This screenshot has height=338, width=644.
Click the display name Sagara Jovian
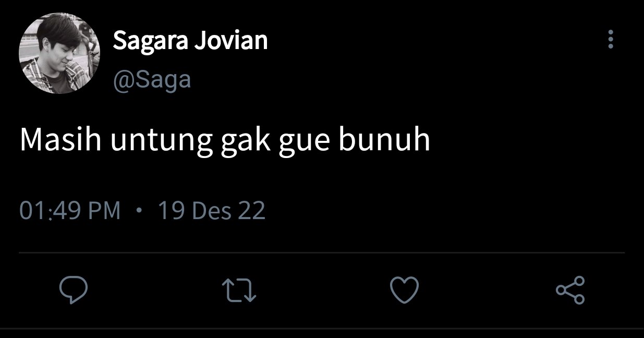pos(190,41)
